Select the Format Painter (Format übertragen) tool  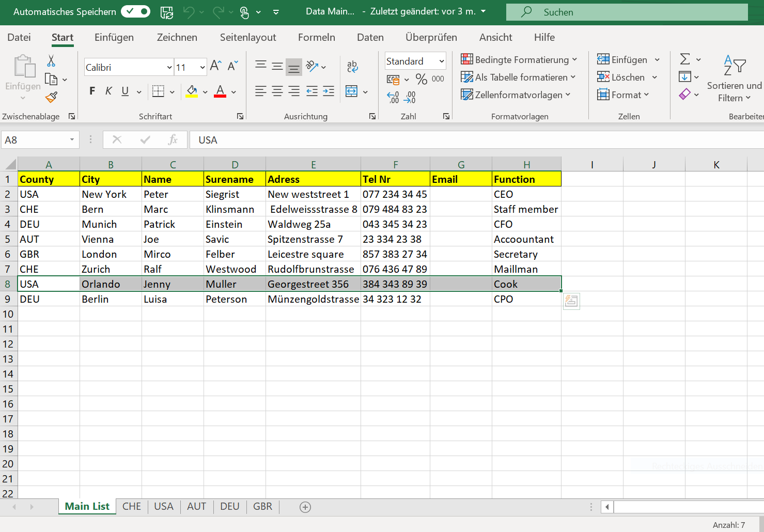click(x=51, y=97)
